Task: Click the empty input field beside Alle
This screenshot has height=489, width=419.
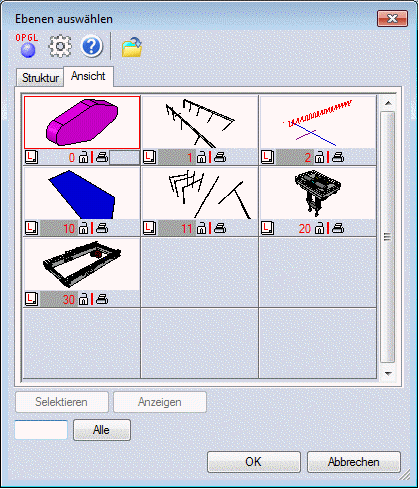Action: pos(41,430)
